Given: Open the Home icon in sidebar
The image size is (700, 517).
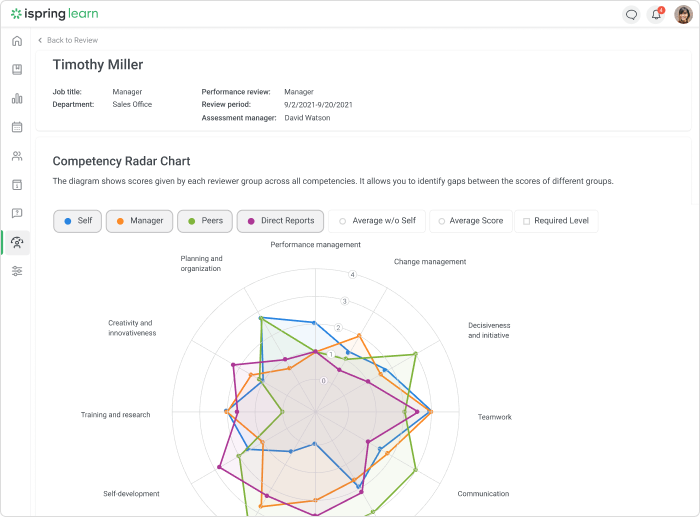Looking at the screenshot, I should [17, 41].
